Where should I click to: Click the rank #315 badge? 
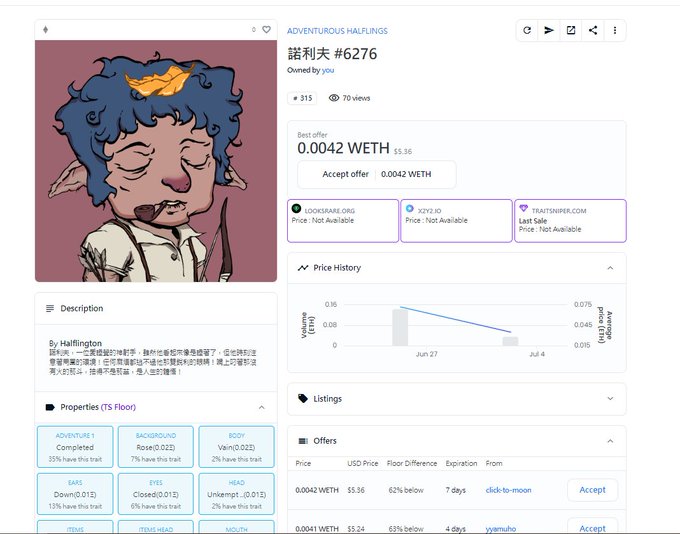click(x=302, y=98)
